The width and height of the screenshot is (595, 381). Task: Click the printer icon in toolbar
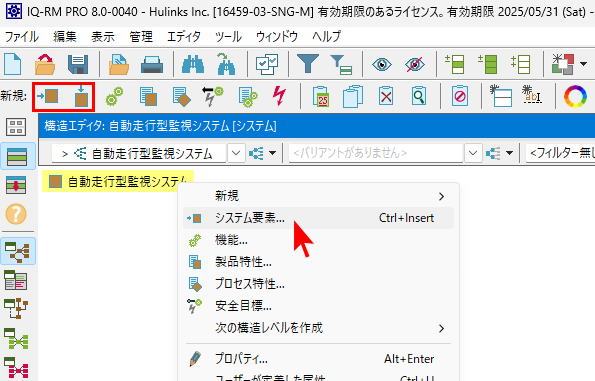[x=152, y=64]
